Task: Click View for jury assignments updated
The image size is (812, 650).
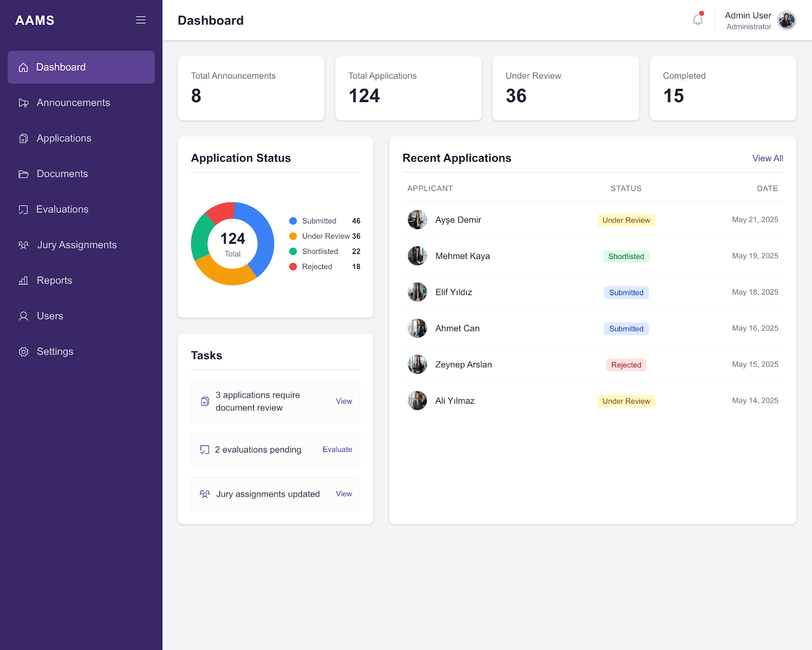Action: tap(344, 494)
